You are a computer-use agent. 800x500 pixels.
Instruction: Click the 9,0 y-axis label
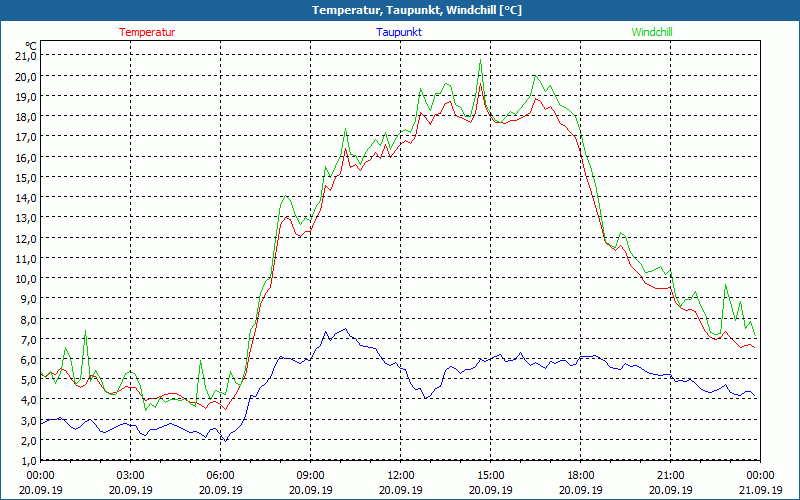(29, 298)
